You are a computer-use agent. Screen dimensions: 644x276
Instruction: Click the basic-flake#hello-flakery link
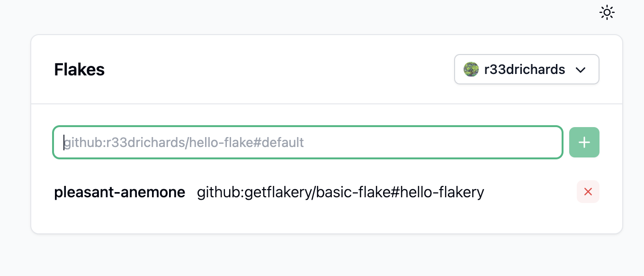[340, 192]
